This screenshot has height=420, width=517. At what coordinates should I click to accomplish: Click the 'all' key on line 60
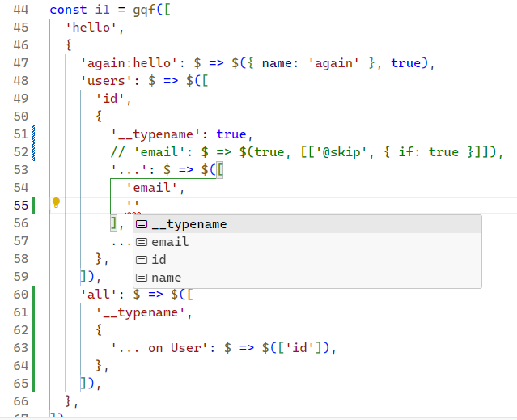pyautogui.click(x=99, y=295)
